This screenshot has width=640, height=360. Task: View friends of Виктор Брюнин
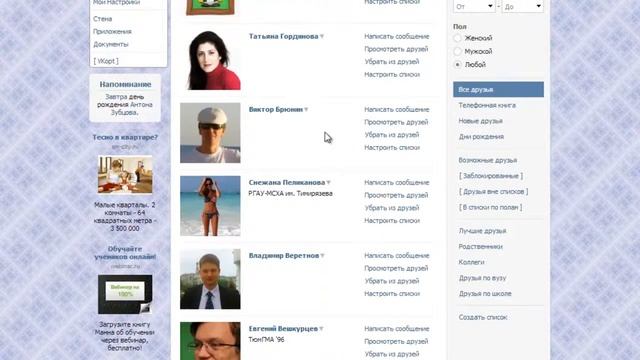click(x=396, y=122)
